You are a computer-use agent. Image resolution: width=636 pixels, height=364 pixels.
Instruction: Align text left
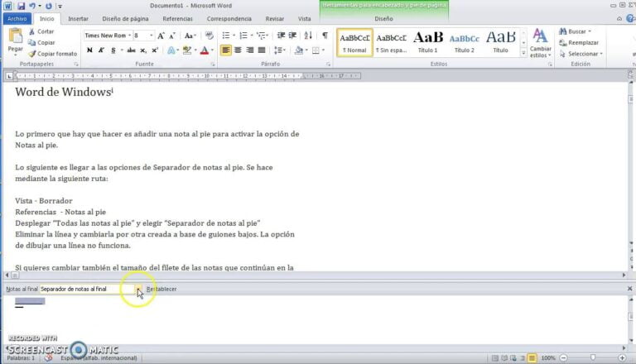click(226, 50)
